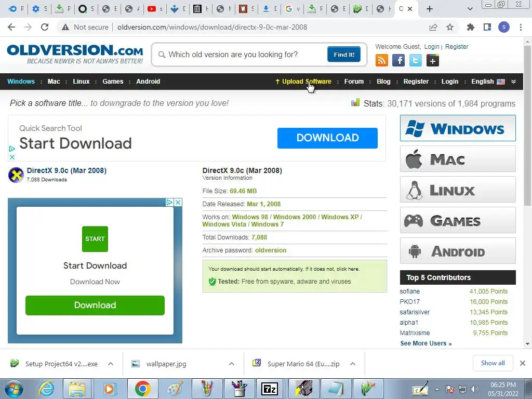
Task: Click the RSS feed icon
Action: 382,61
